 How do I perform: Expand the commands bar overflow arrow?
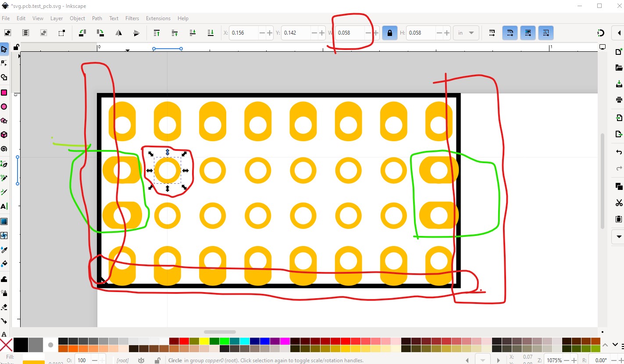coord(619,236)
